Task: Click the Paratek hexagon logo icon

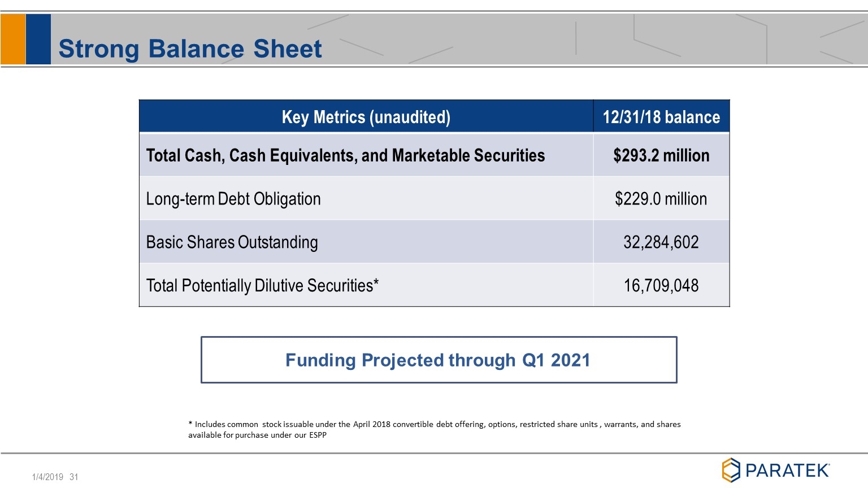Action: click(x=731, y=470)
